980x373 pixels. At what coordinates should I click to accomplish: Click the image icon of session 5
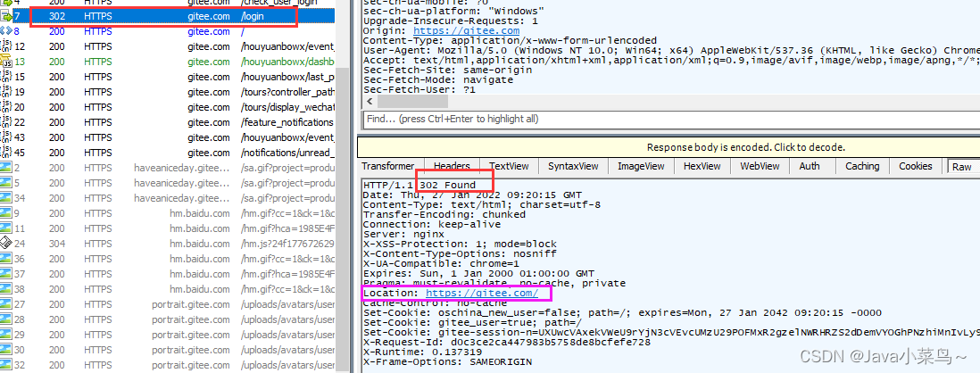[6, 183]
